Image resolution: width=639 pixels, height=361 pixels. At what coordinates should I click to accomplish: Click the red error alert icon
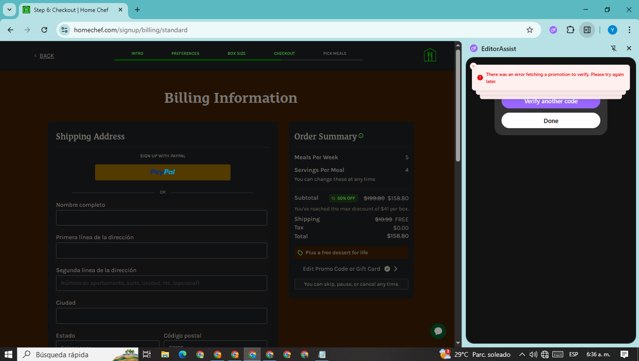coord(480,77)
